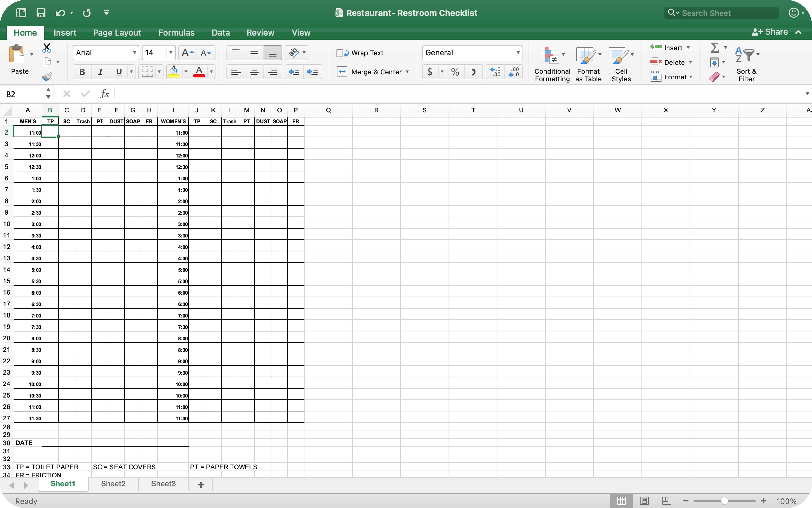Viewport: 812px width, 508px height.
Task: Open the General number format dropdown
Action: (x=518, y=53)
